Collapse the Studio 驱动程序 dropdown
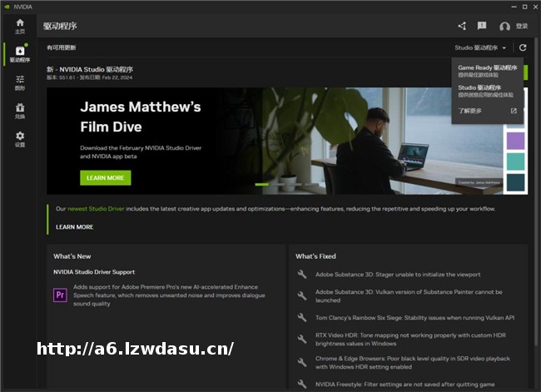Image resolution: width=541 pixels, height=392 pixels. click(x=480, y=48)
